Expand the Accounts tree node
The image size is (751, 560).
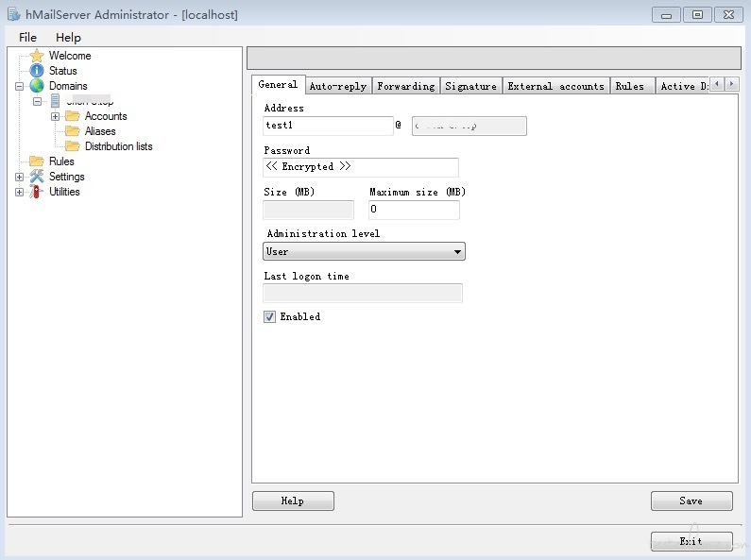[55, 116]
